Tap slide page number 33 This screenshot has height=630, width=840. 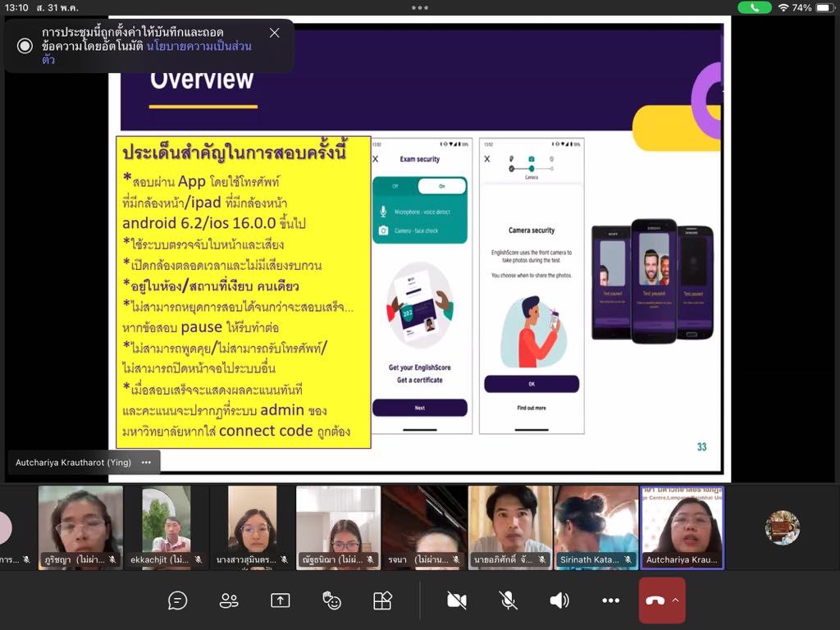coord(702,447)
